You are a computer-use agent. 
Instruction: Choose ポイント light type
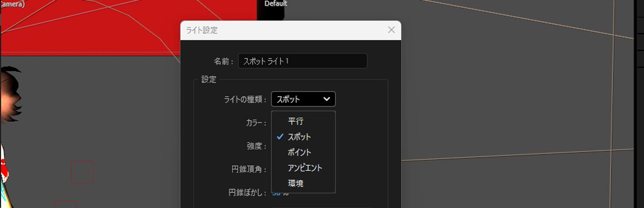(303, 152)
